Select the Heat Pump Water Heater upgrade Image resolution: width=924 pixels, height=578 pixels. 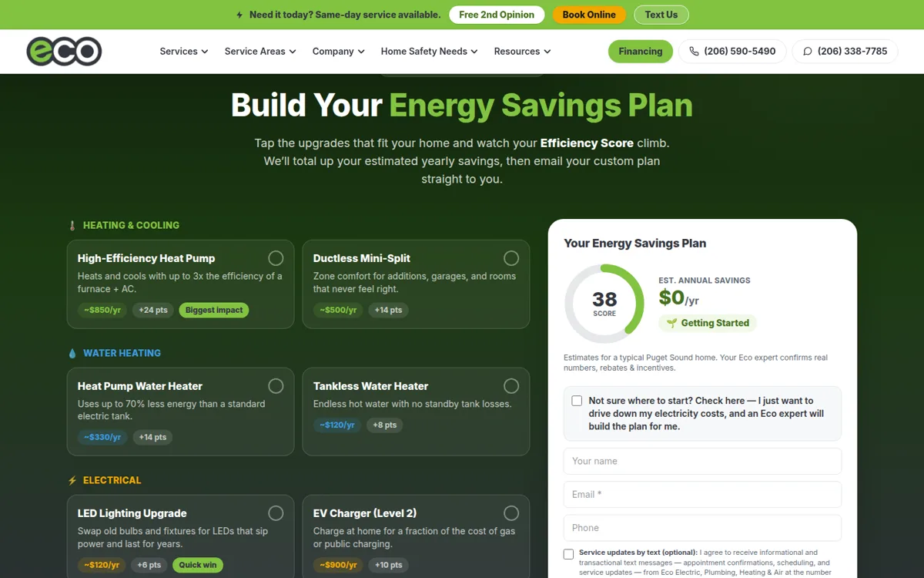pyautogui.click(x=276, y=386)
